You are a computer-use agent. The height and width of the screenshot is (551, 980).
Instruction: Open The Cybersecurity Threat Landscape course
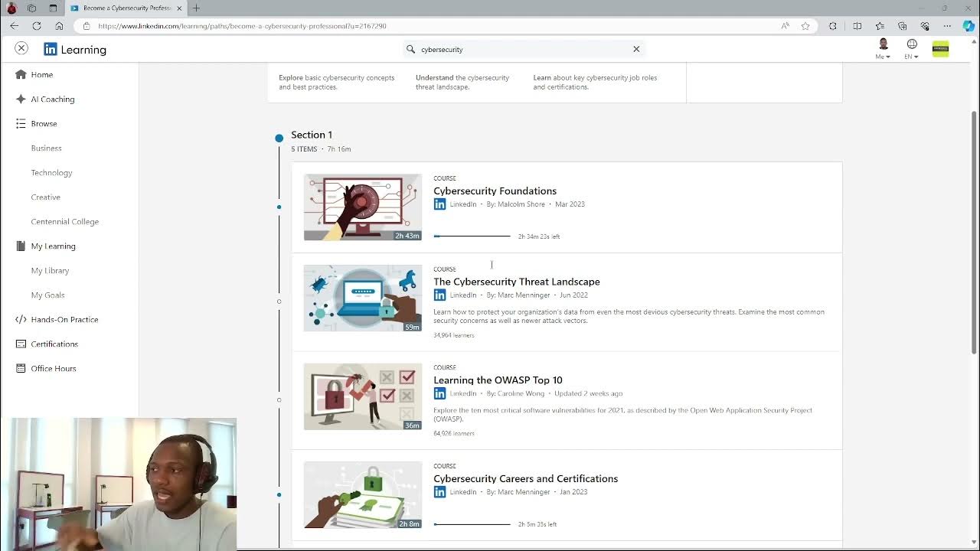pyautogui.click(x=517, y=282)
